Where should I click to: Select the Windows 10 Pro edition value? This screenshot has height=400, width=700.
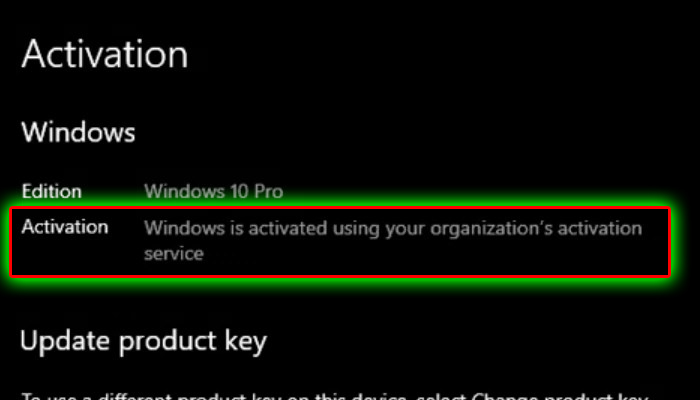(214, 192)
